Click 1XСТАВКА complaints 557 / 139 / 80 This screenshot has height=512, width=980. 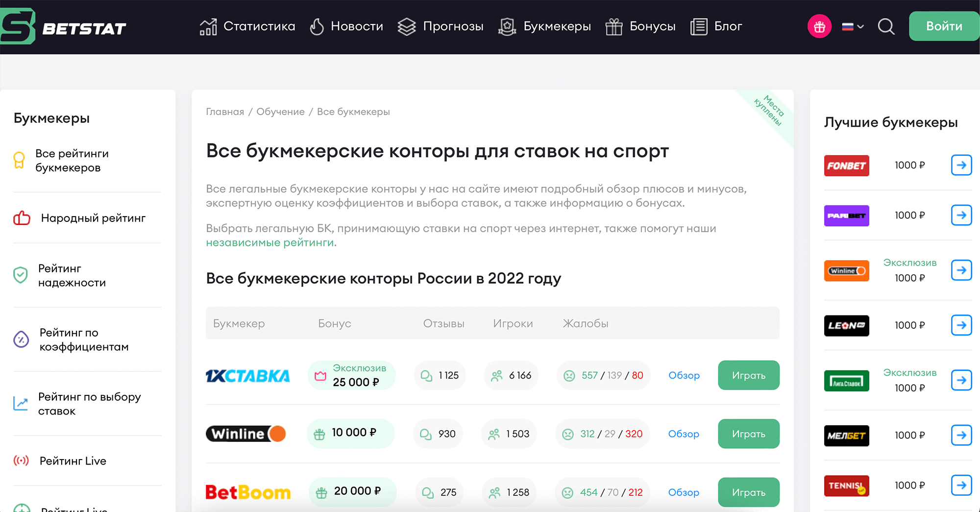pyautogui.click(x=604, y=375)
